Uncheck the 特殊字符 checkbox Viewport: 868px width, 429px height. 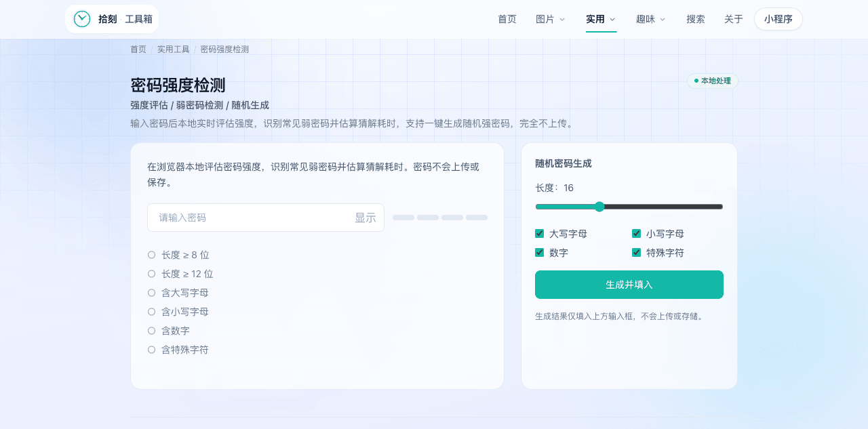click(637, 253)
